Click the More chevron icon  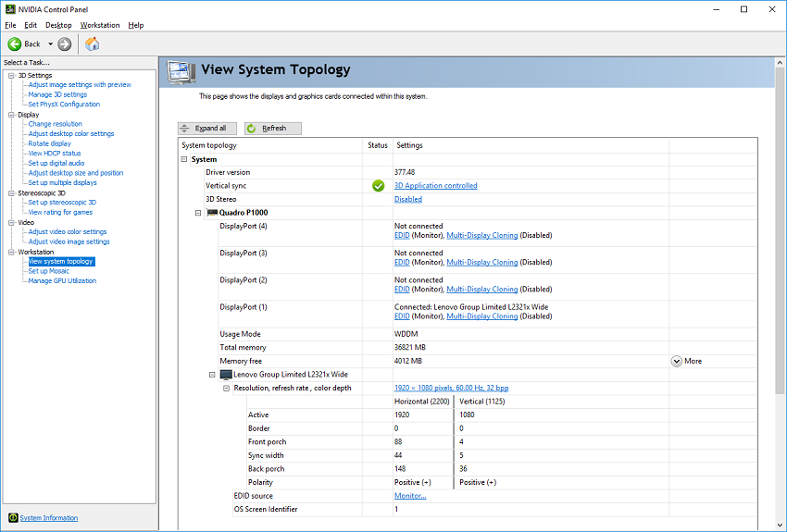coord(676,361)
